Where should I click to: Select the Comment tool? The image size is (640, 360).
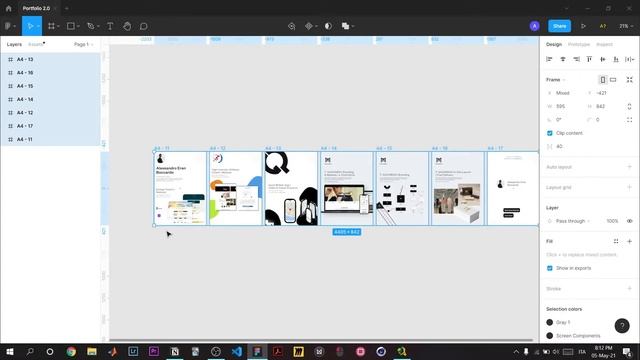(144, 26)
